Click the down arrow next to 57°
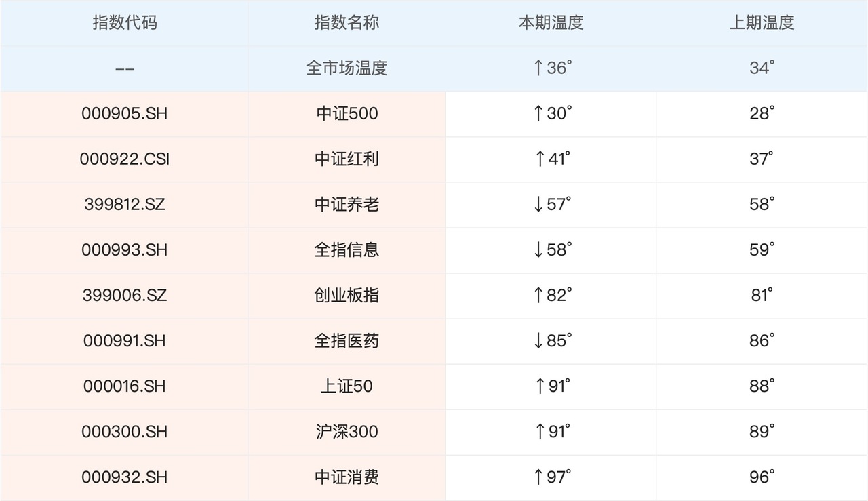 (538, 204)
